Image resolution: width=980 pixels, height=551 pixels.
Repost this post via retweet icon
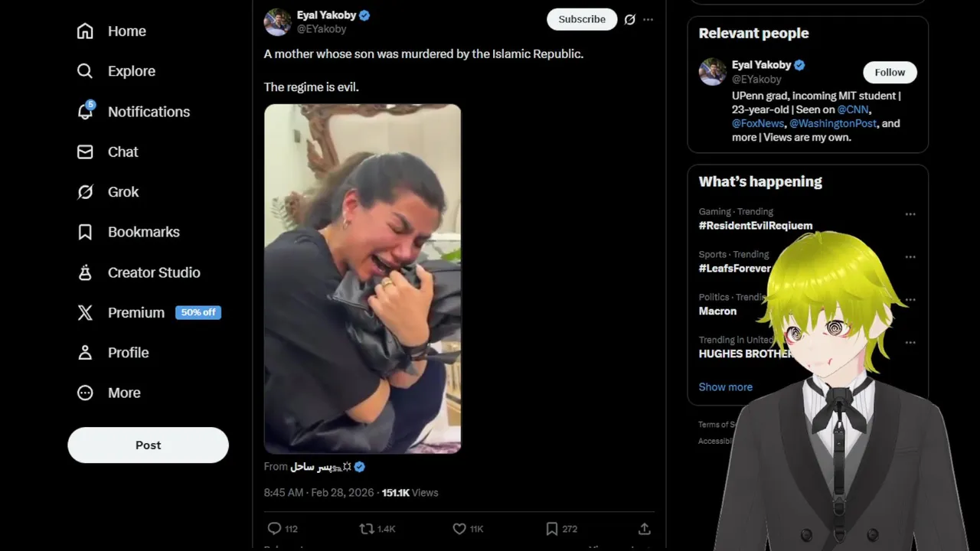[367, 529]
